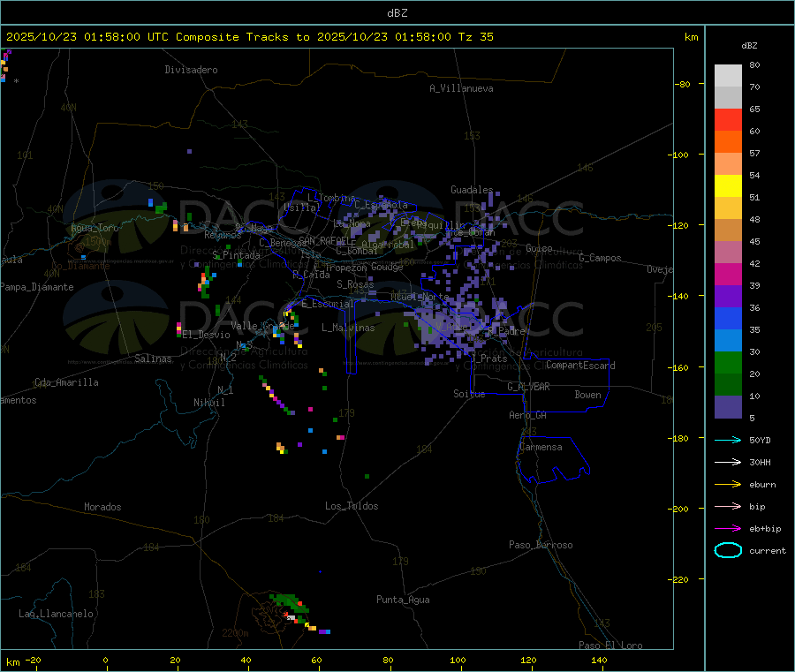Click the purple 5 dBZ color swatch
Viewport: 795px width, 672px height.
[x=728, y=407]
